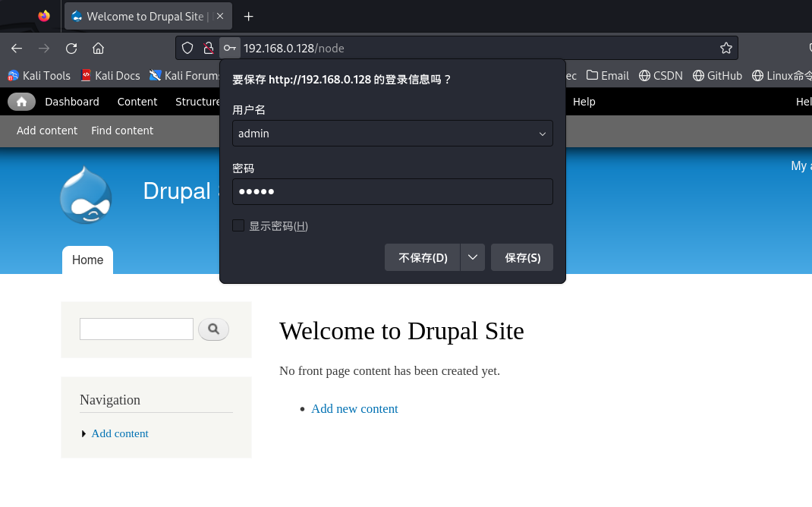Close the Welcome to Drupal Site tab
This screenshot has height=507, width=812.
(220, 16)
